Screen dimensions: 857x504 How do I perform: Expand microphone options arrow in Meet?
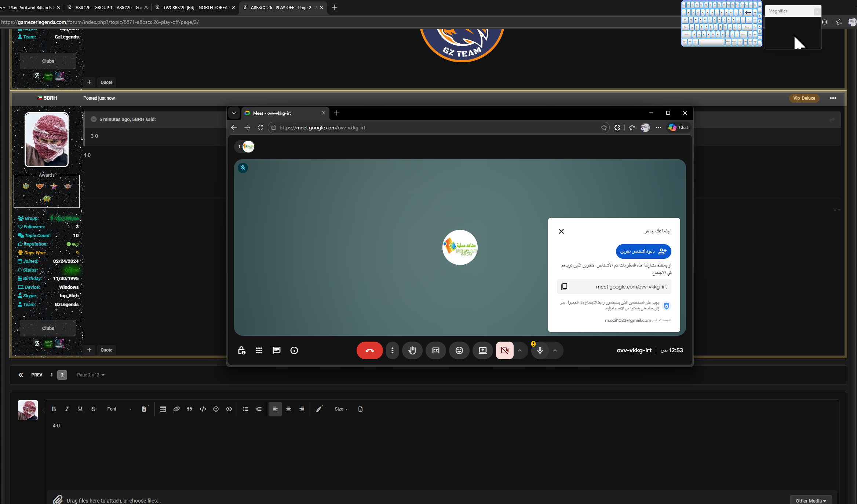[x=555, y=350]
